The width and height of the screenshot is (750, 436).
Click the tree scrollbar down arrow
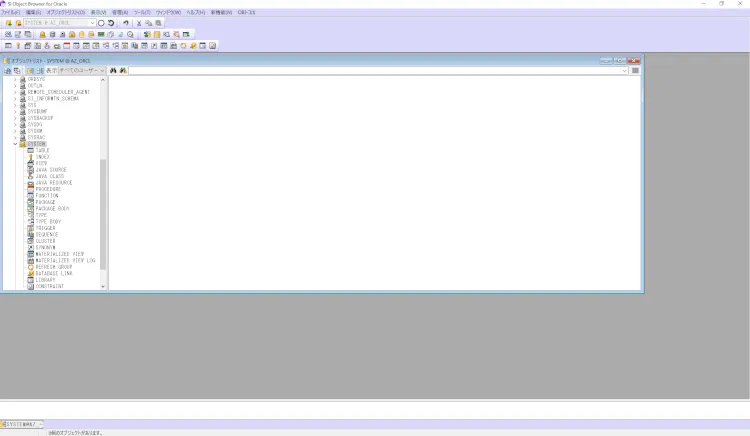103,286
